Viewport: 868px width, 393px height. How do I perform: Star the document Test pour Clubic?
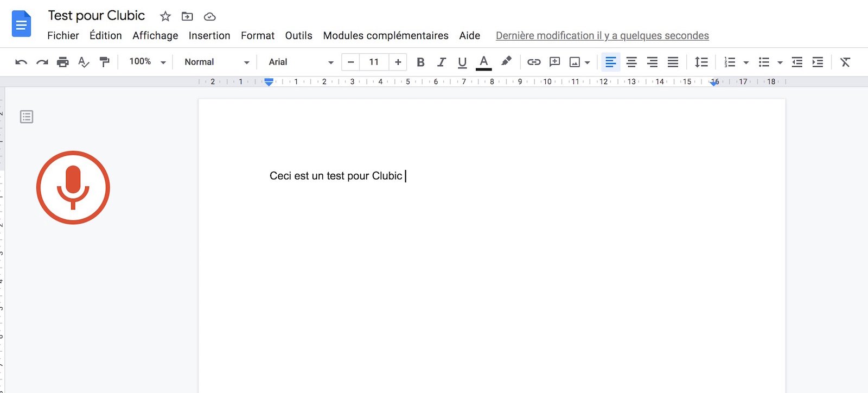165,16
